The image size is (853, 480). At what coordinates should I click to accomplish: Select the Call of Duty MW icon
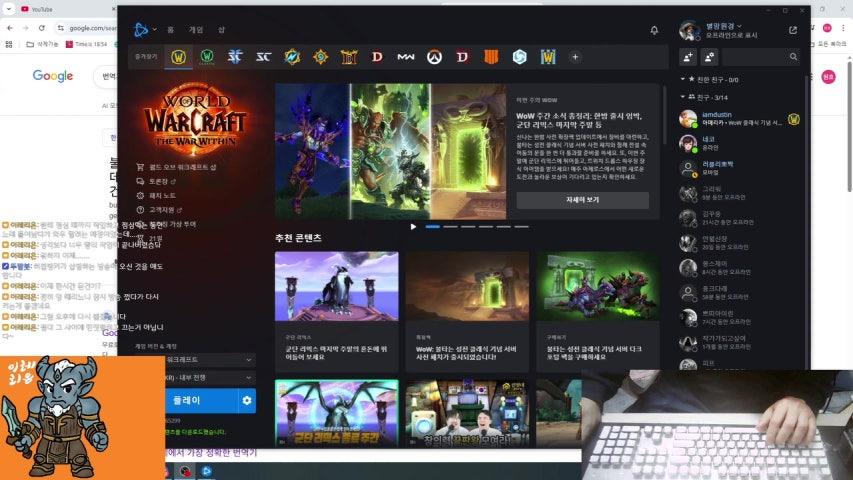[405, 57]
